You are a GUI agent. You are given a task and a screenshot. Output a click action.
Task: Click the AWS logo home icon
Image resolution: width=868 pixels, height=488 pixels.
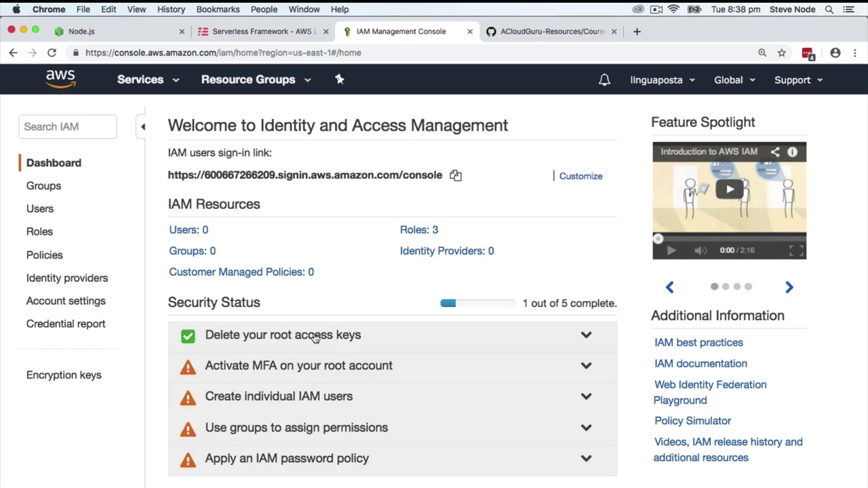pos(60,79)
